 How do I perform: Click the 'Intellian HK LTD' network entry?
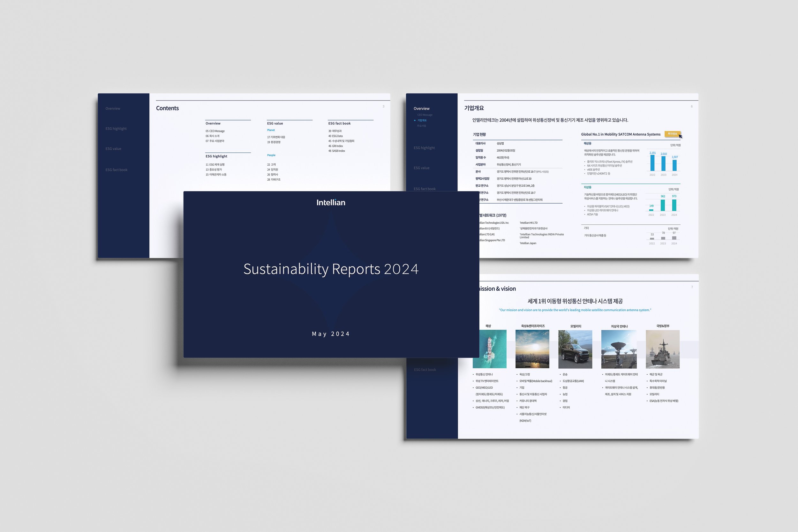pyautogui.click(x=529, y=223)
